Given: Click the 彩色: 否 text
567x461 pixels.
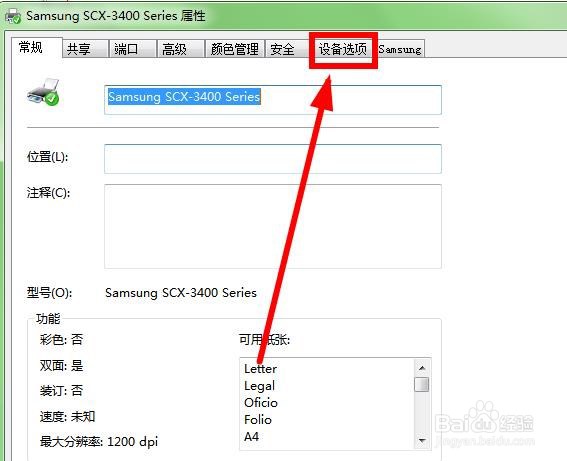Looking at the screenshot, I should pos(61,340).
